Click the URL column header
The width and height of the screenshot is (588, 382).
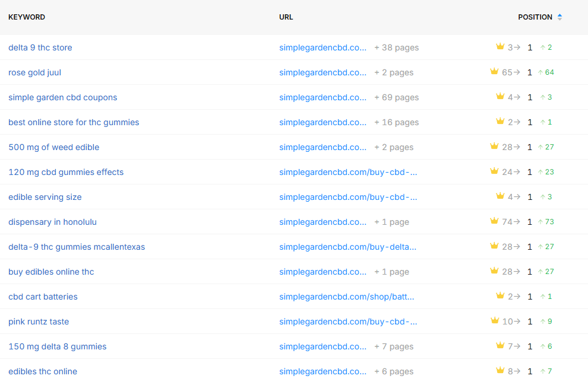(x=286, y=17)
